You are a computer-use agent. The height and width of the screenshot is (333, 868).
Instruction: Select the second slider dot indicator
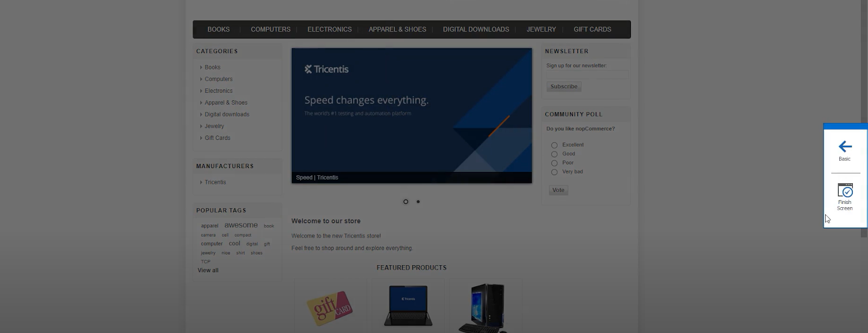coord(418,202)
